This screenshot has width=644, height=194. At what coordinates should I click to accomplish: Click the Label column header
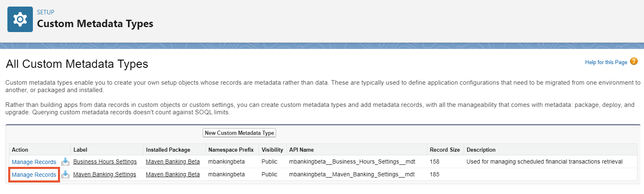(80, 150)
